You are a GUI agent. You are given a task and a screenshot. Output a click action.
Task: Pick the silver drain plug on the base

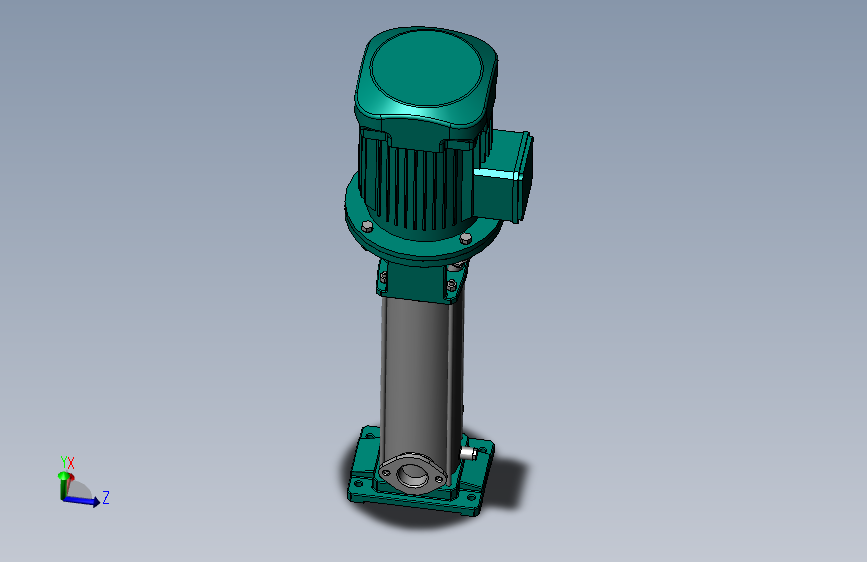coord(468,454)
